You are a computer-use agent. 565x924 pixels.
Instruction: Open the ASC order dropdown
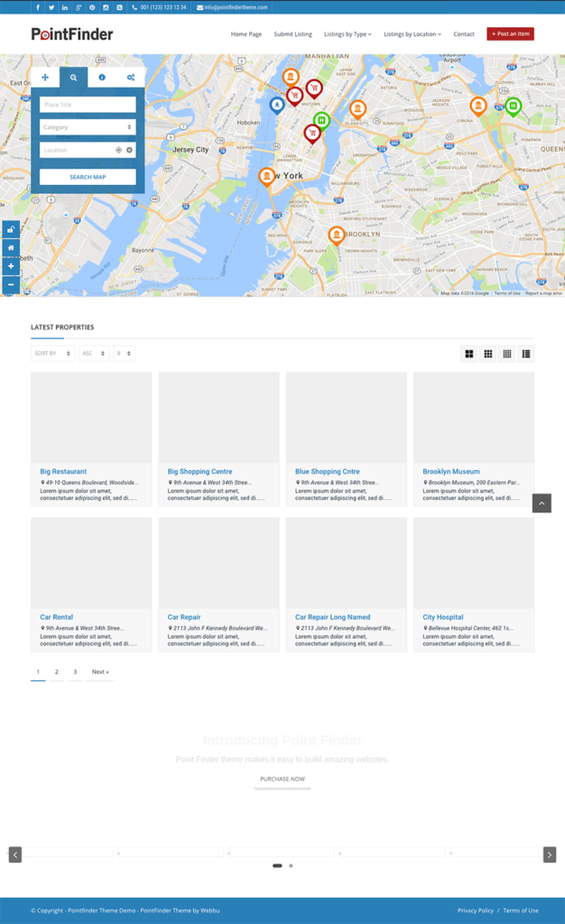pos(94,353)
